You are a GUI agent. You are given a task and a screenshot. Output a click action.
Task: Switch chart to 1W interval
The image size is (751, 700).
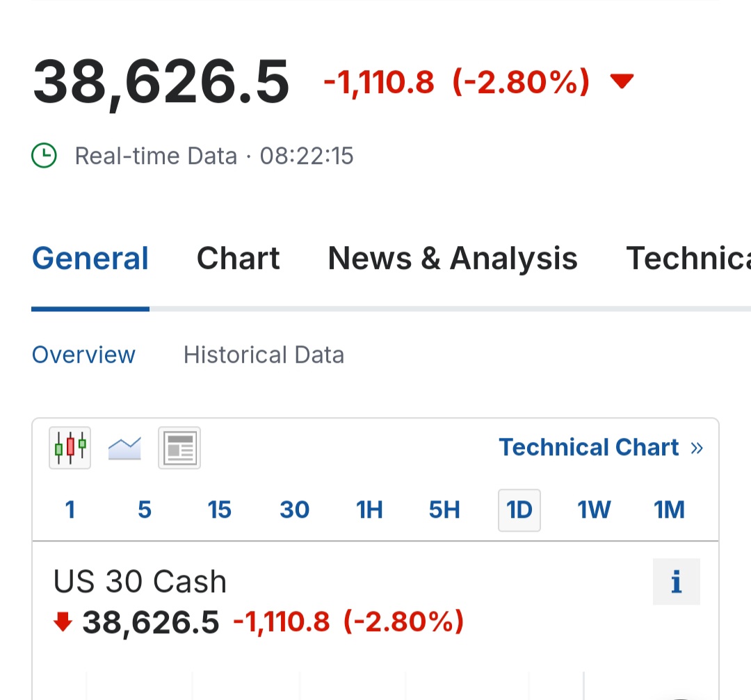[x=594, y=510]
